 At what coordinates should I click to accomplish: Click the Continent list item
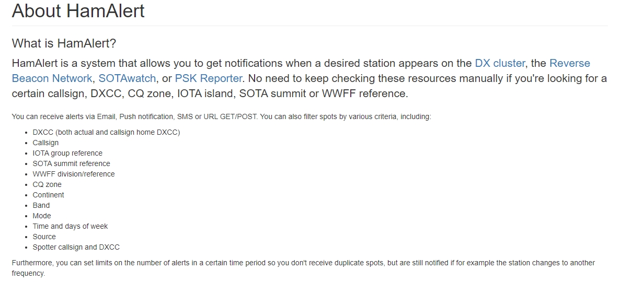tap(48, 195)
